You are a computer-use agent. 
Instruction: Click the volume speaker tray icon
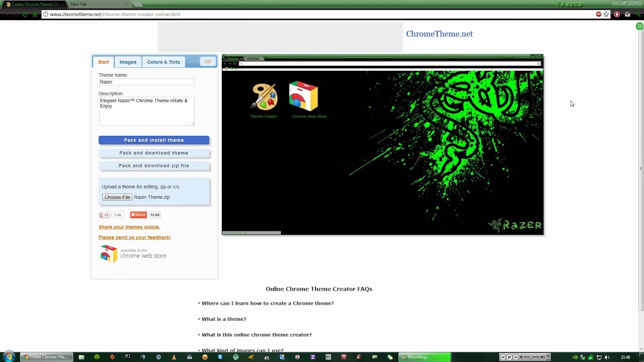pyautogui.click(x=607, y=357)
